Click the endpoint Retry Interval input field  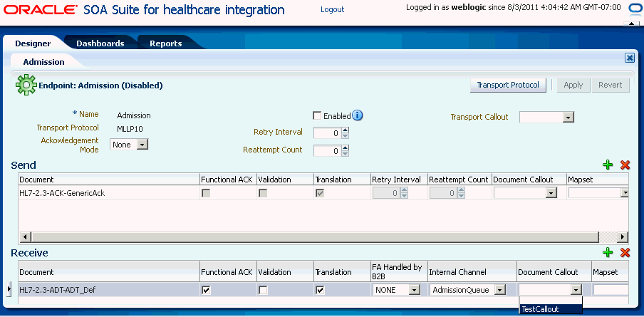click(x=327, y=133)
